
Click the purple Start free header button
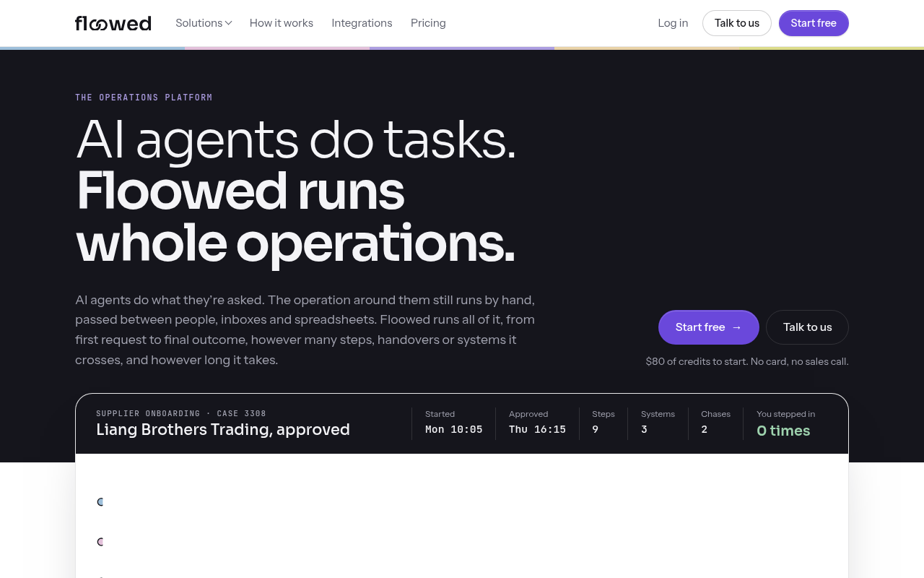tap(814, 23)
